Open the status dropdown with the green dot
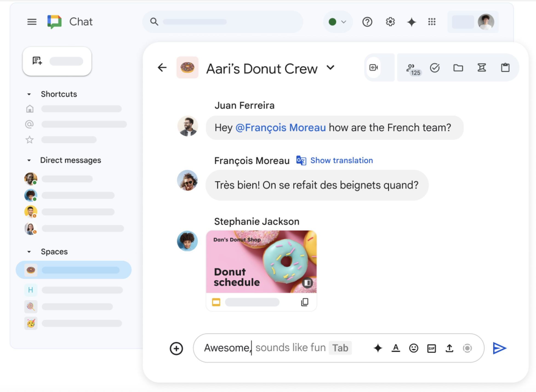Viewport: 536px width, 392px height. coord(338,22)
